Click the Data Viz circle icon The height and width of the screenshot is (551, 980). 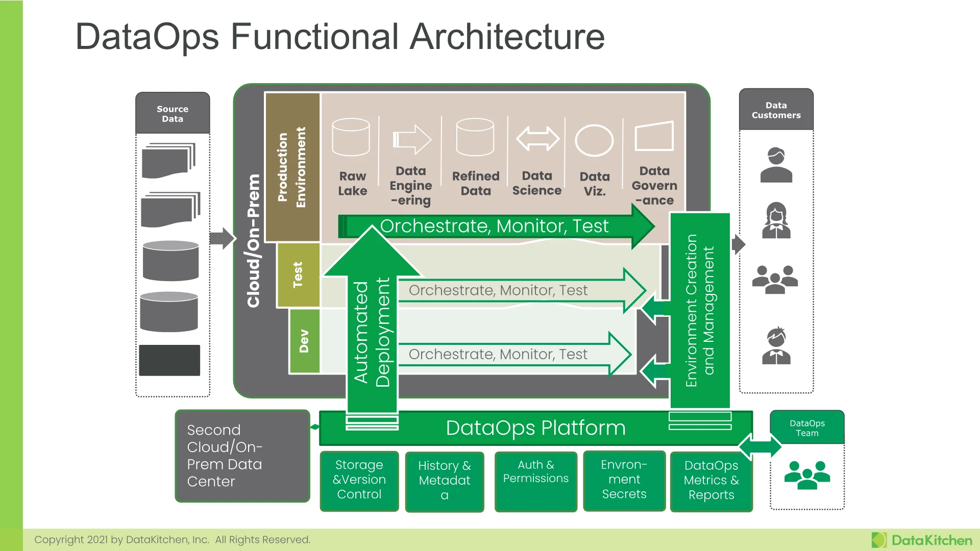coord(594,140)
